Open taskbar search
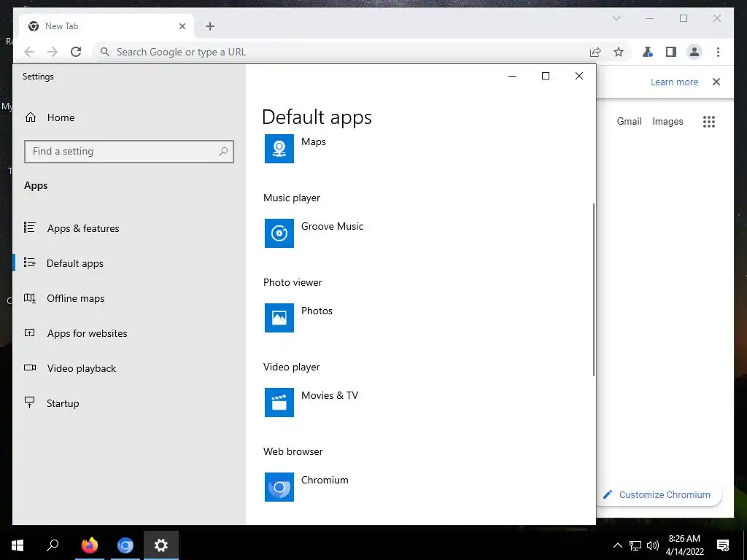 [x=53, y=545]
